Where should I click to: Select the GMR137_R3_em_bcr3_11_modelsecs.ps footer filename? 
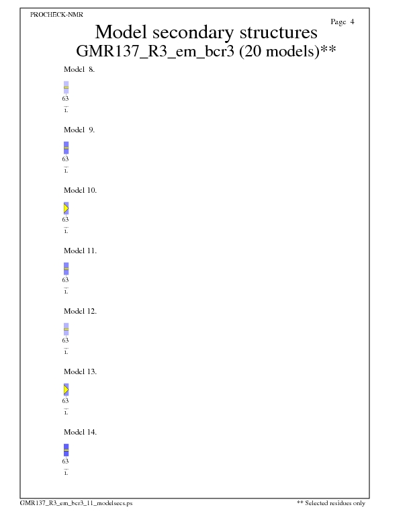76,502
